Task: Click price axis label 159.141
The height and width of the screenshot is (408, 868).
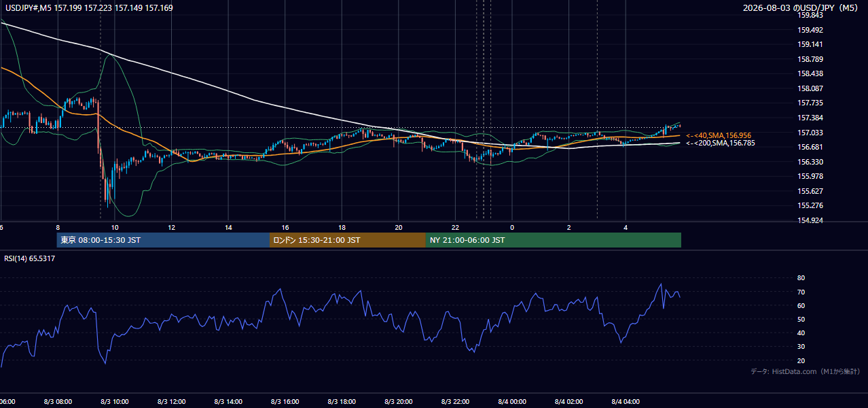Action: tap(811, 44)
